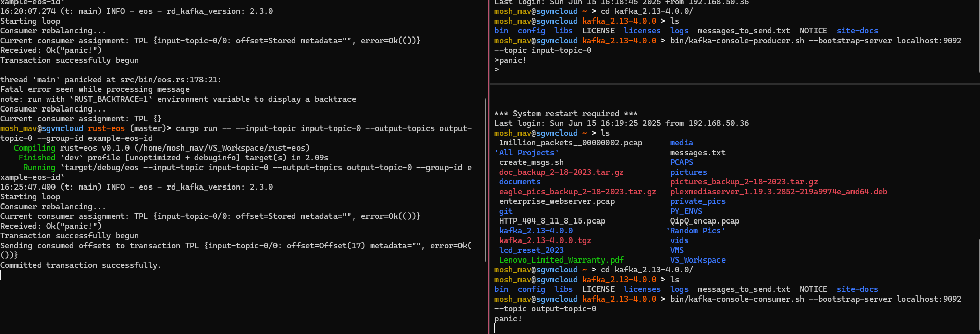Click the PCAPS directory entry

681,162
